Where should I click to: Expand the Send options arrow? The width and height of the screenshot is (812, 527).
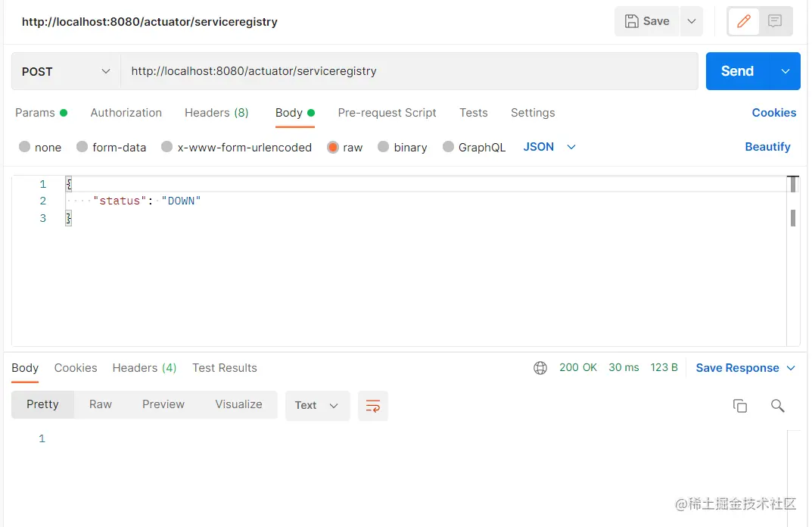[785, 71]
